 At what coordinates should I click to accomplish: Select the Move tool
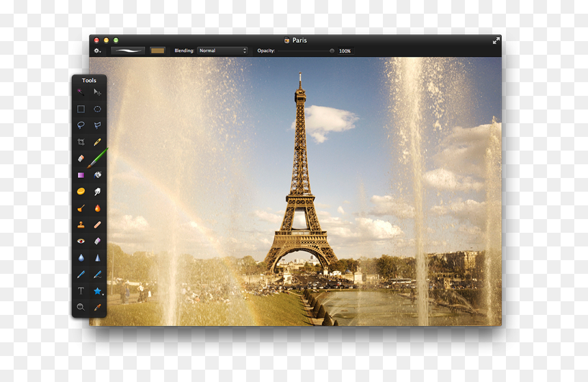[97, 92]
